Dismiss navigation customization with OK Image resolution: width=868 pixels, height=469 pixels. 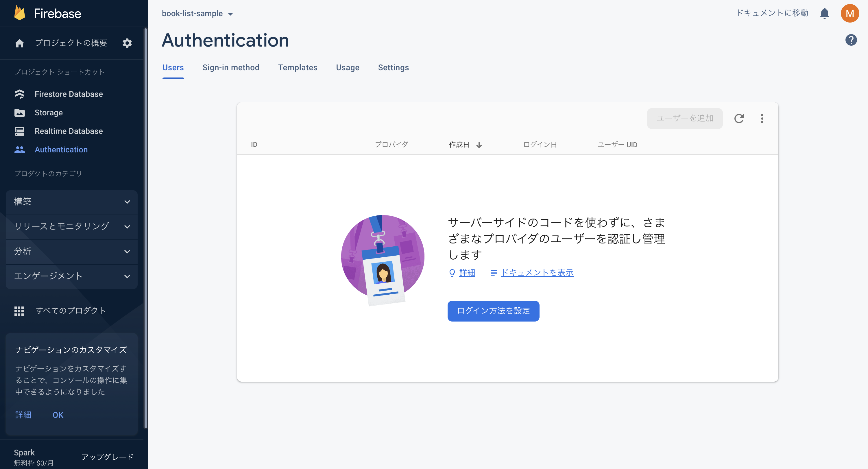point(57,415)
